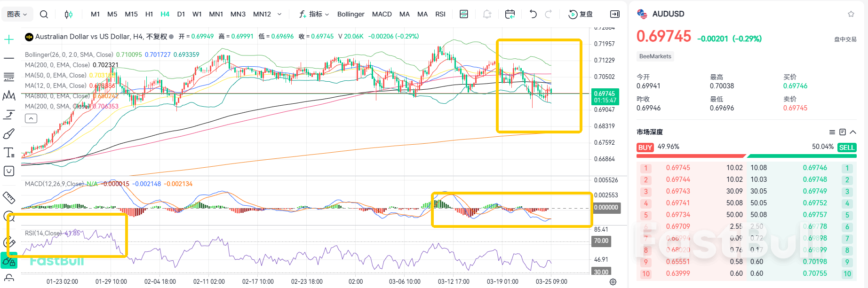The height and width of the screenshot is (288, 868).
Task: Open the symbol search magnifier
Action: tap(44, 14)
